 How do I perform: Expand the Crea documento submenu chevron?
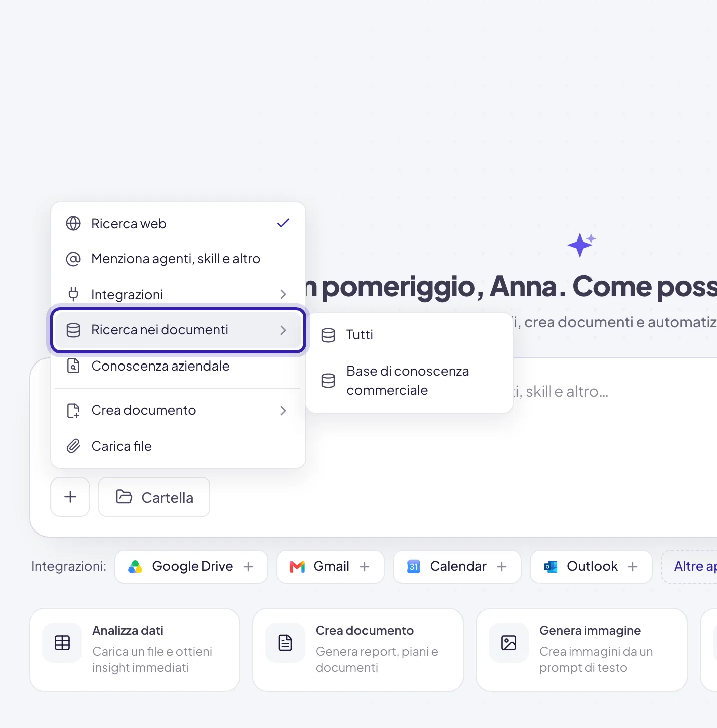[283, 410]
